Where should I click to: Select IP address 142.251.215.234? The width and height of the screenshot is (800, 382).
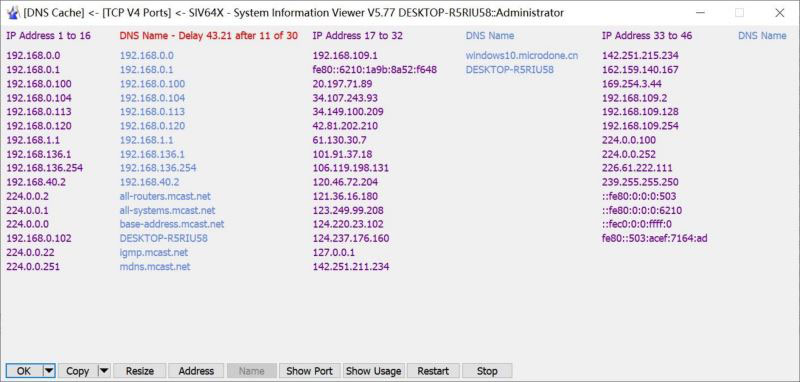click(x=640, y=56)
